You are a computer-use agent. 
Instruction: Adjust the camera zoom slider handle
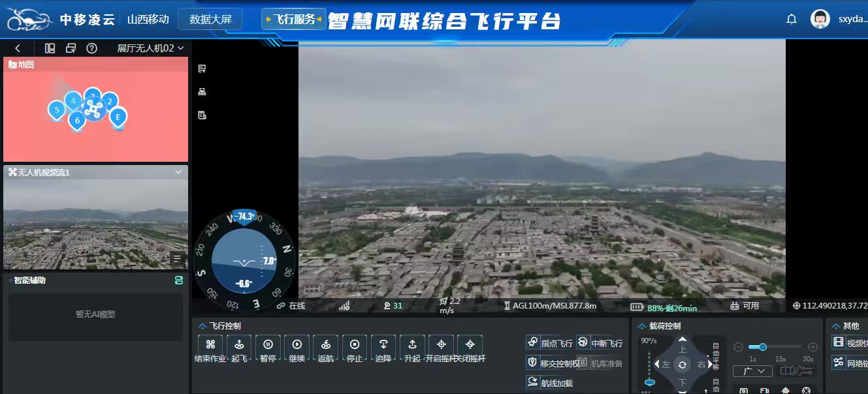762,347
